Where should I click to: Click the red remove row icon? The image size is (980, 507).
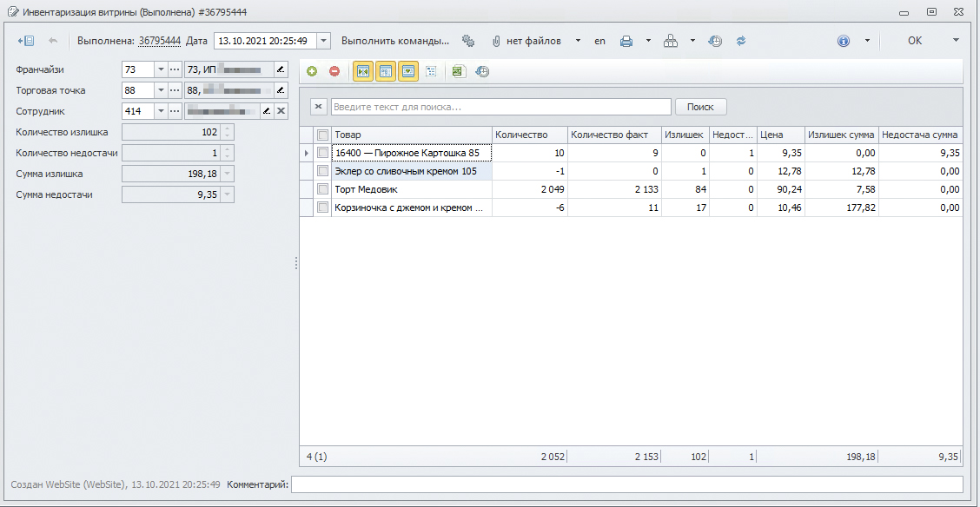click(x=334, y=72)
